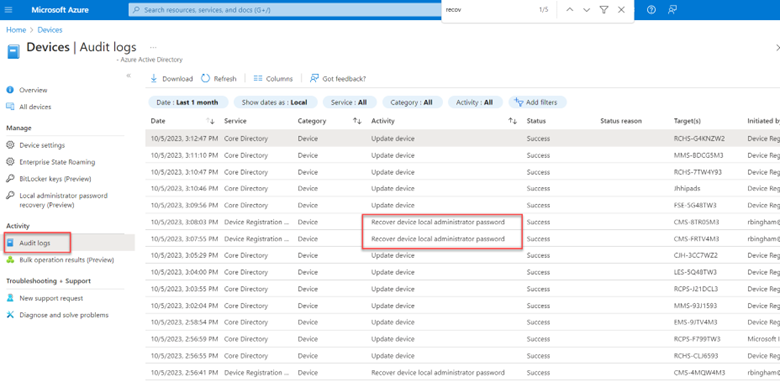Click the BitLocker keys key icon

pos(9,179)
